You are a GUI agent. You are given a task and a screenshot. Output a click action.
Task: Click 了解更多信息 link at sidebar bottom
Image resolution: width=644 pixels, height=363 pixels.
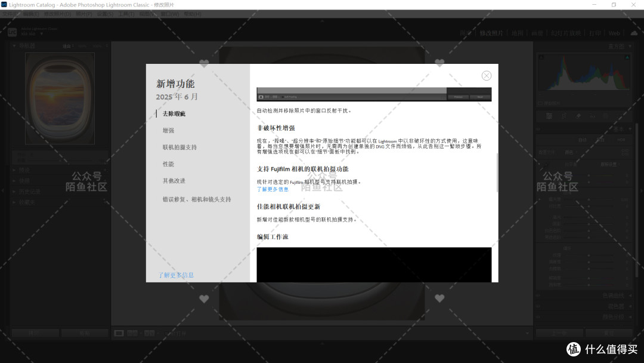tap(176, 275)
